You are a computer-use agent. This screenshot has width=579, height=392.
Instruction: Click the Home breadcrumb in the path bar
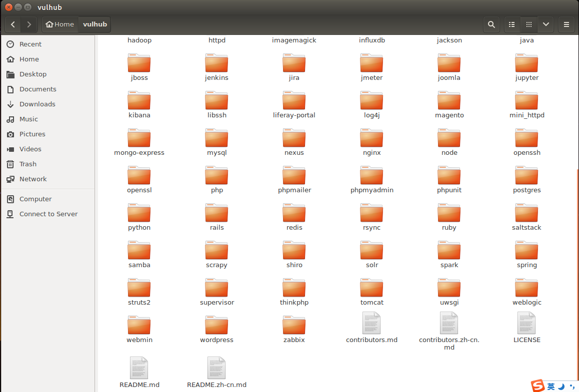pyautogui.click(x=60, y=24)
